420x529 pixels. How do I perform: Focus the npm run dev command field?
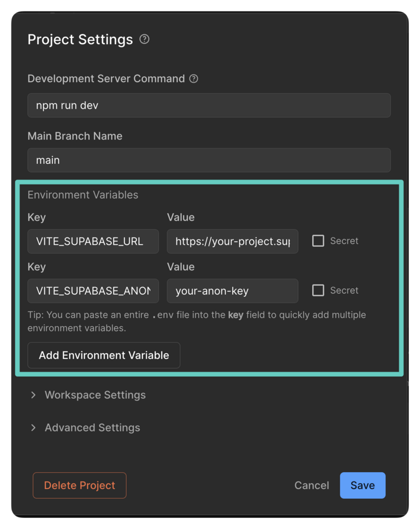209,105
